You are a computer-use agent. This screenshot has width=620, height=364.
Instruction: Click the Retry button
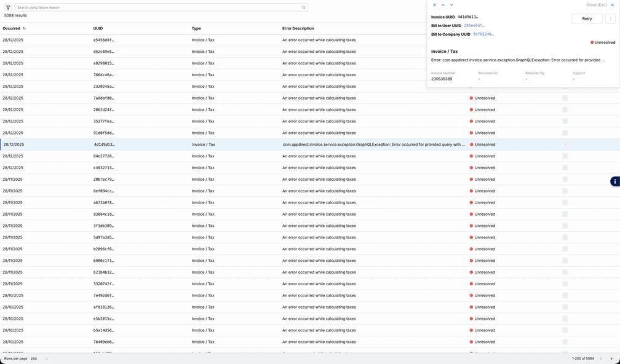click(587, 18)
